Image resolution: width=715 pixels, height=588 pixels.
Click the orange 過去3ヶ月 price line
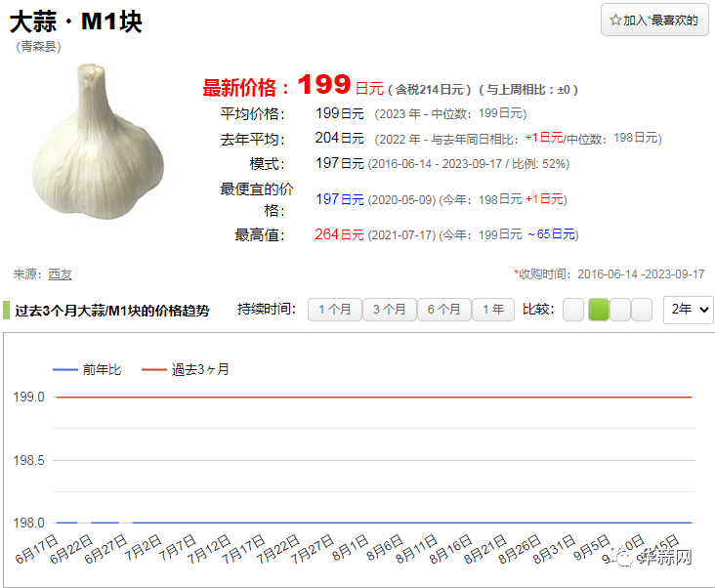(x=374, y=398)
